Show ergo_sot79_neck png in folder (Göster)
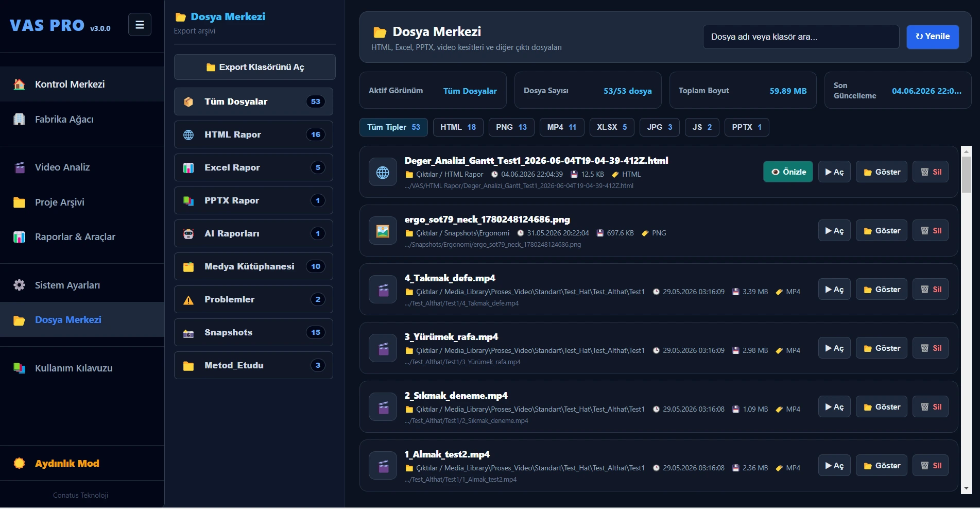 tap(882, 230)
